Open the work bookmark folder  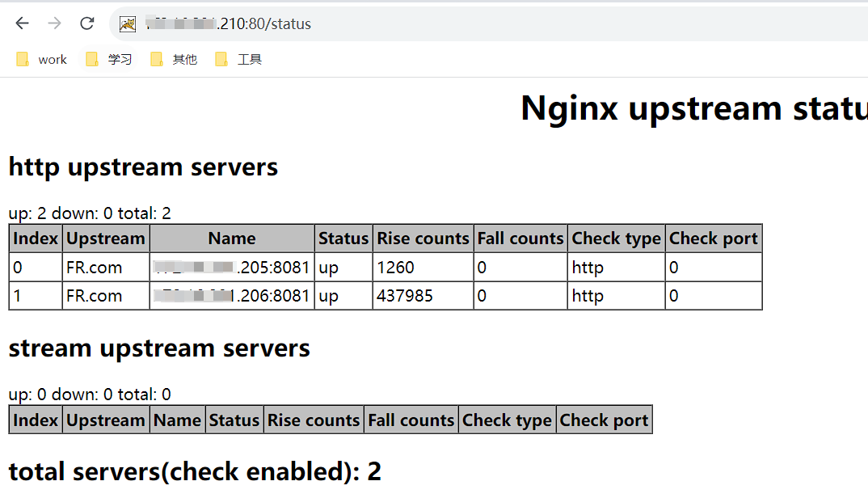tap(42, 59)
